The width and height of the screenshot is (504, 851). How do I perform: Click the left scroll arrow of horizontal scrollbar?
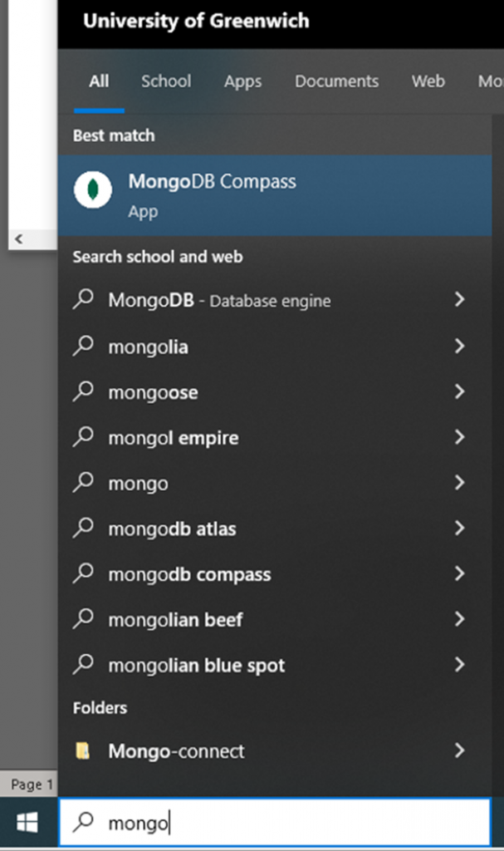point(19,239)
